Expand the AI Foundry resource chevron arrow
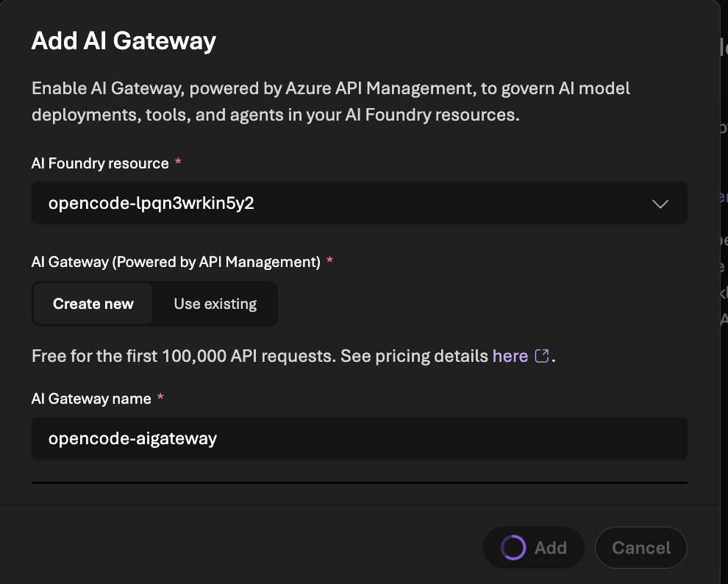Image resolution: width=728 pixels, height=584 pixels. pyautogui.click(x=660, y=204)
